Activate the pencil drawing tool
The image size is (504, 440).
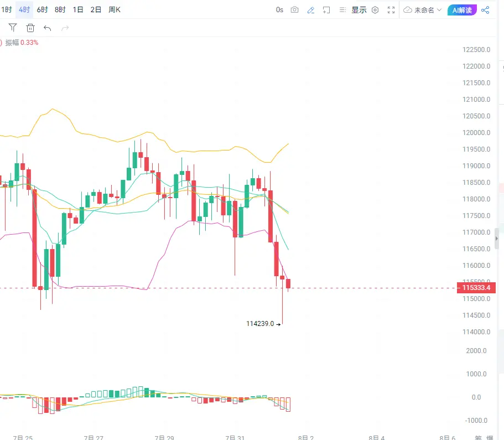click(x=310, y=11)
